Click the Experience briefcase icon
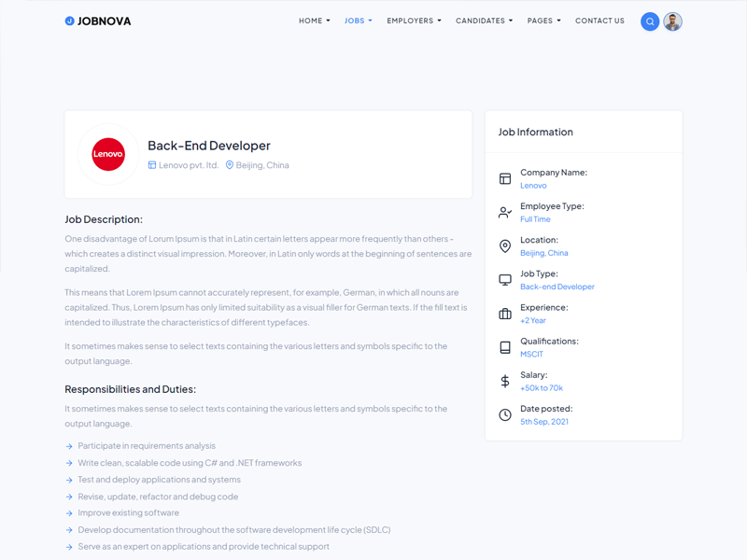Image resolution: width=747 pixels, height=560 pixels. point(505,314)
